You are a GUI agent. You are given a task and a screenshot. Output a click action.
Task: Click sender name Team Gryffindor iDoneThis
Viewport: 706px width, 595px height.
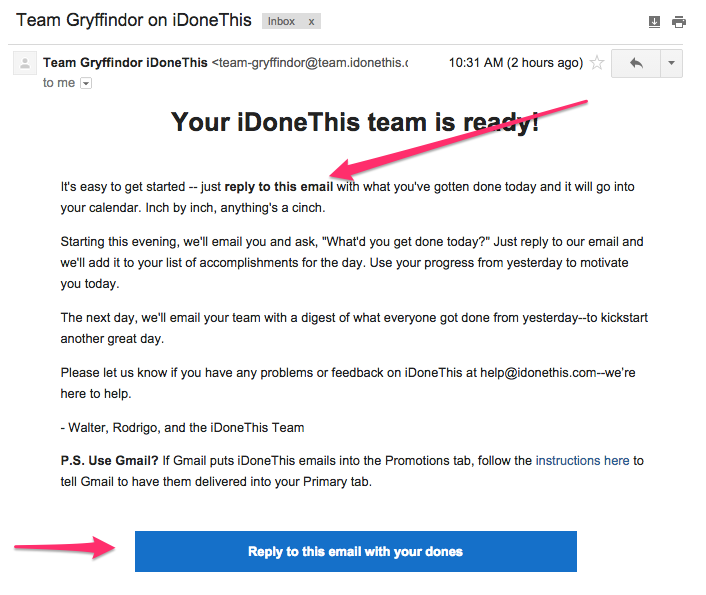[125, 63]
